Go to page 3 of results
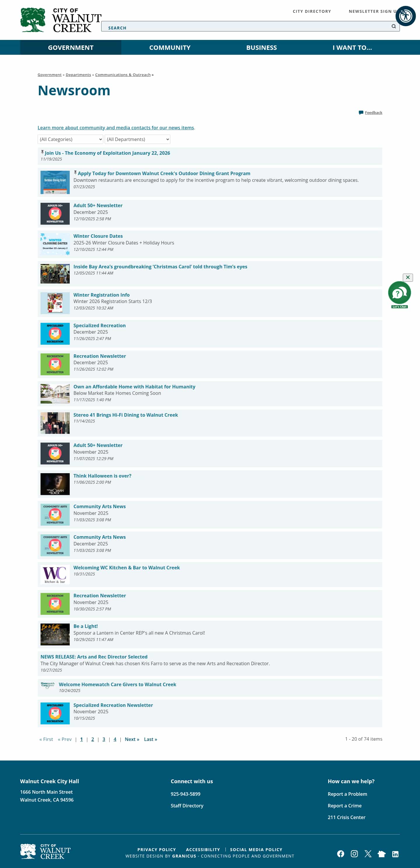The width and height of the screenshot is (420, 868). click(x=104, y=739)
